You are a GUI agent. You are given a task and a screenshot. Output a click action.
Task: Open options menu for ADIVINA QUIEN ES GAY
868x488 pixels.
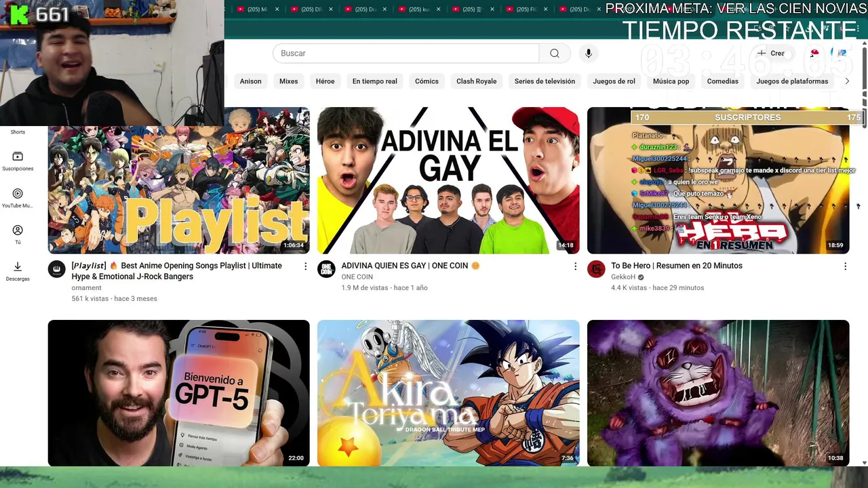[575, 266]
